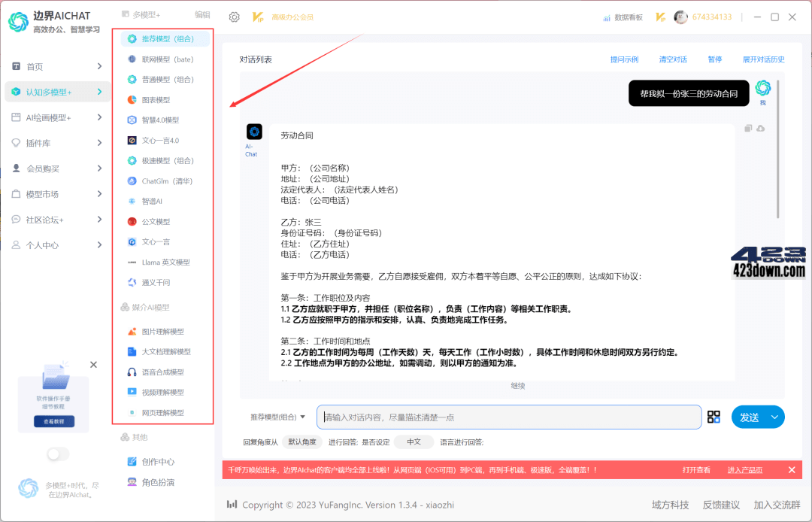Open the 角色扮演 character icon
Viewport: 812px width, 522px height.
click(x=132, y=481)
